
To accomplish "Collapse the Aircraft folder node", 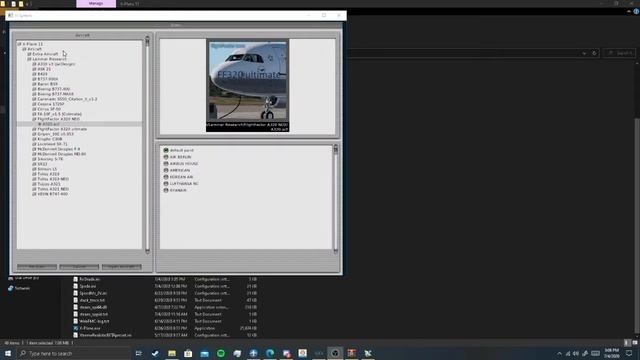I will tap(24, 49).
